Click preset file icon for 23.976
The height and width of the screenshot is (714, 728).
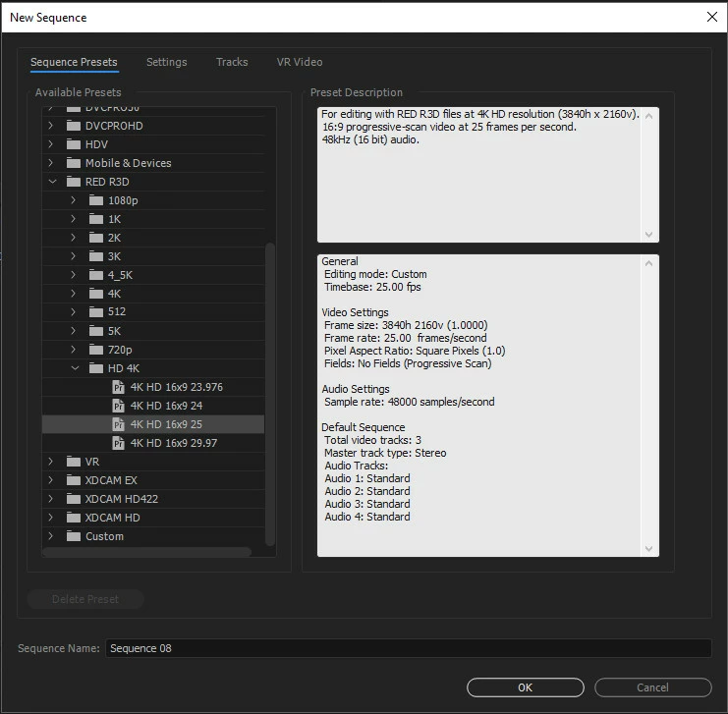tap(119, 387)
